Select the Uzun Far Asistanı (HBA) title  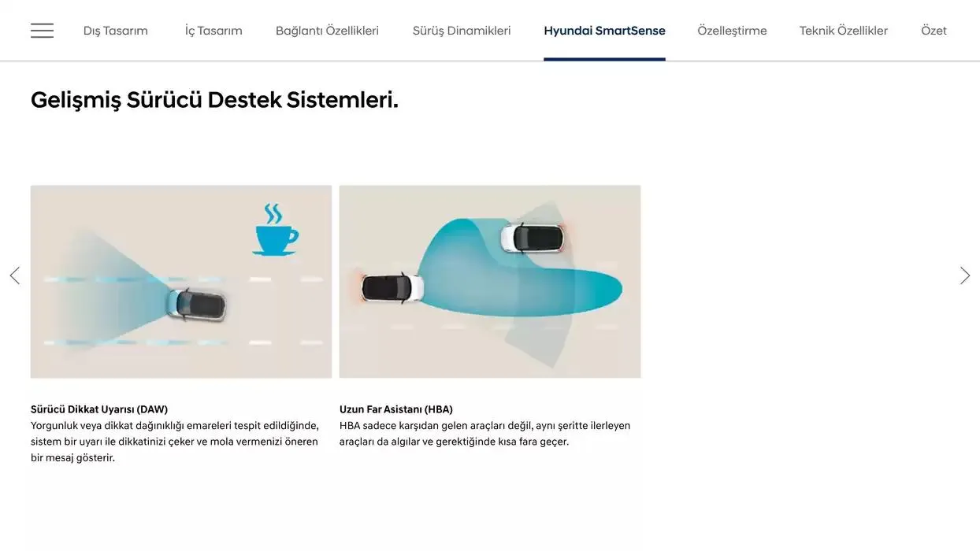396,409
